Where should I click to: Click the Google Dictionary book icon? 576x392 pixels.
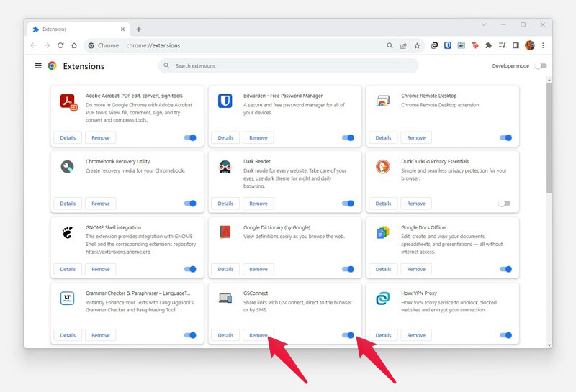[x=225, y=232]
